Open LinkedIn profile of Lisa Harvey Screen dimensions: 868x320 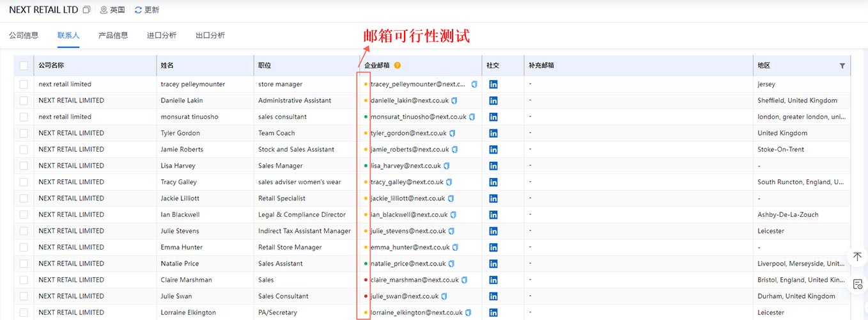(x=493, y=166)
